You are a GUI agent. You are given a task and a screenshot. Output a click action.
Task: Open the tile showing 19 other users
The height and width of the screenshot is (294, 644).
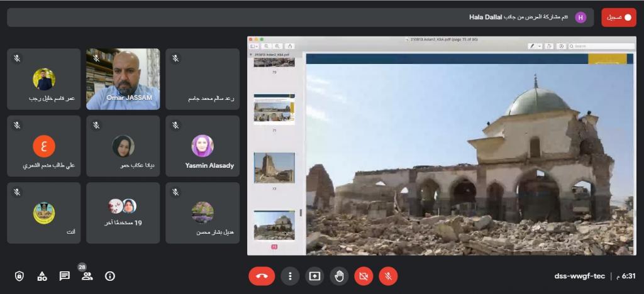[123, 212]
